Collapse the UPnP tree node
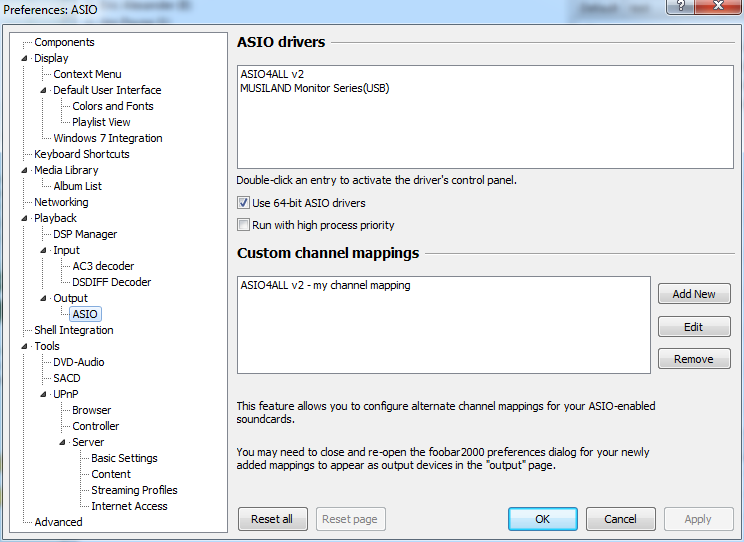The height and width of the screenshot is (542, 744). point(43,394)
